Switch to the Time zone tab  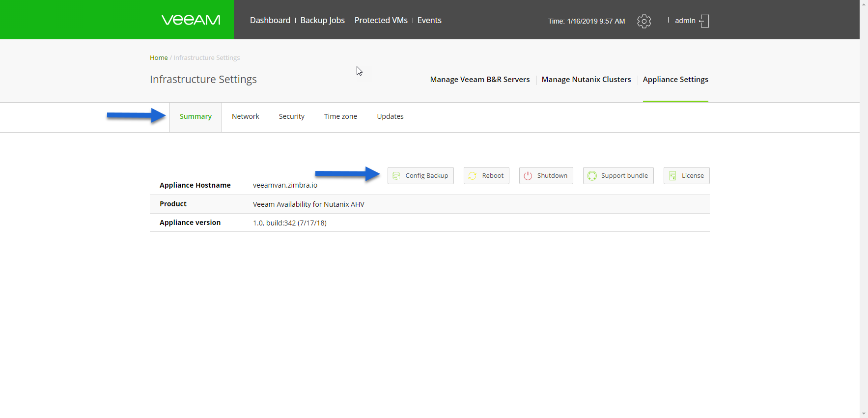(340, 116)
